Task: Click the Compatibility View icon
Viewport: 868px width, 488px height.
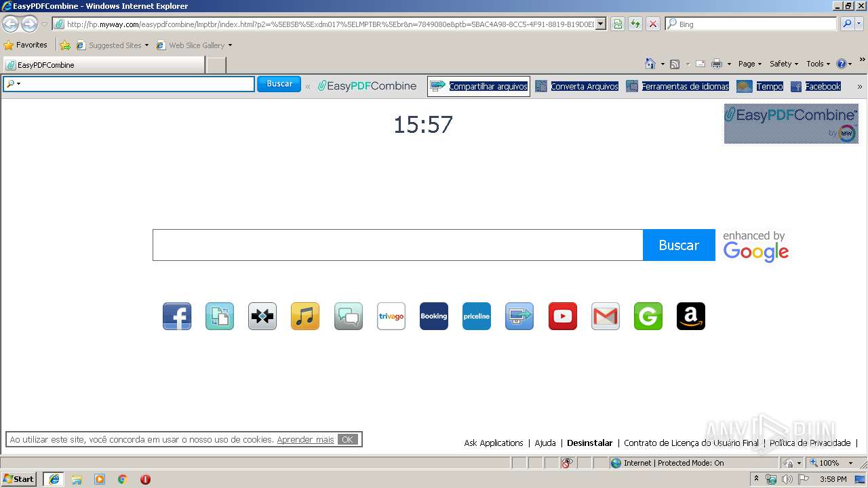Action: (618, 24)
